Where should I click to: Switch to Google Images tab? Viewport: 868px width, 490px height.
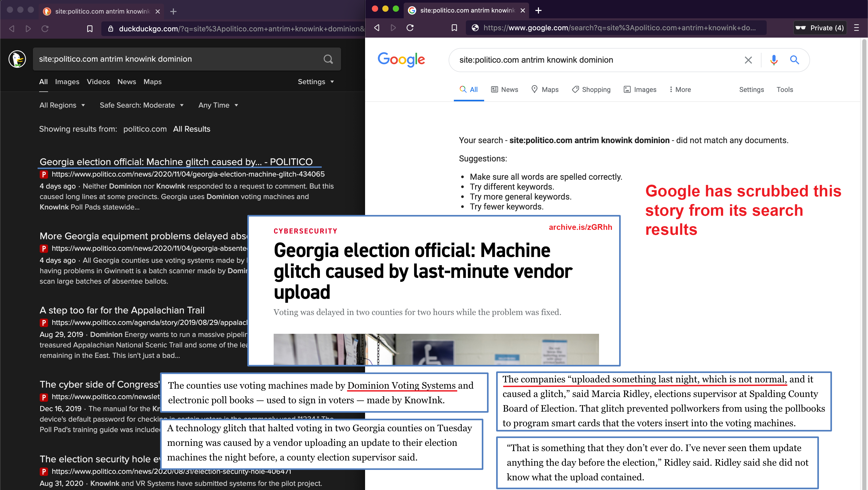point(640,90)
